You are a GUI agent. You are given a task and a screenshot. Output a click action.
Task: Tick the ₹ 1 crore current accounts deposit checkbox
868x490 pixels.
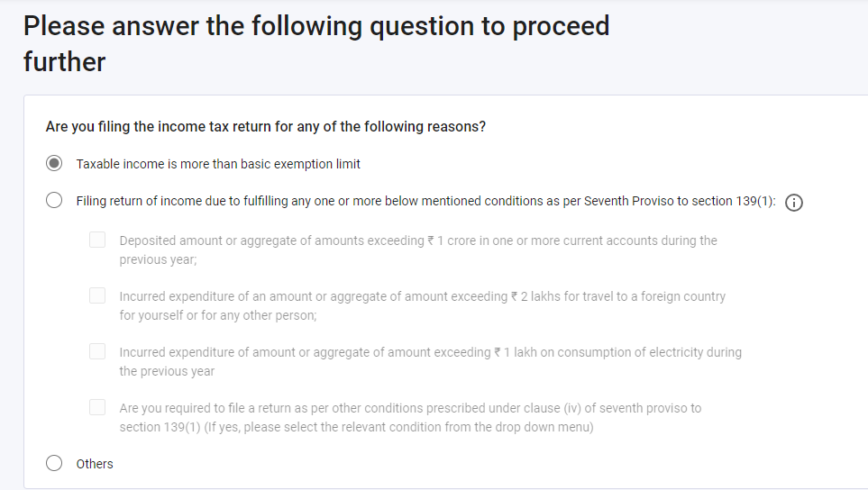click(x=97, y=240)
